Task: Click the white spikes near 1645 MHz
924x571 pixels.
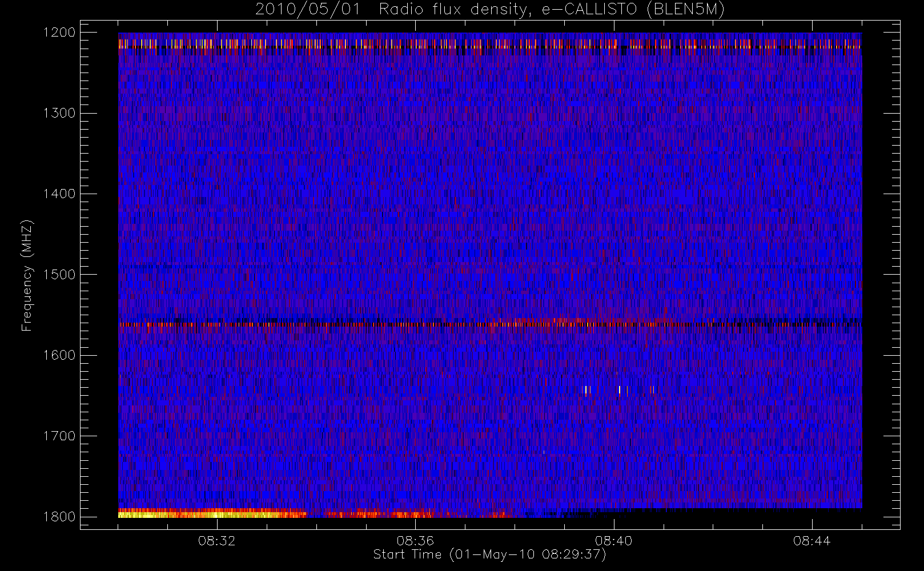Action: (619, 390)
